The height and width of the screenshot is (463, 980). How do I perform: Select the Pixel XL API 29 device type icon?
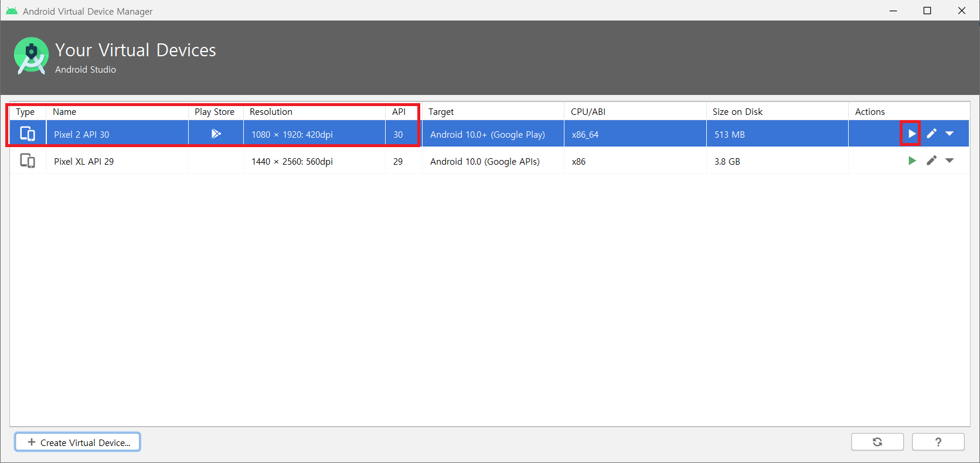coord(28,161)
